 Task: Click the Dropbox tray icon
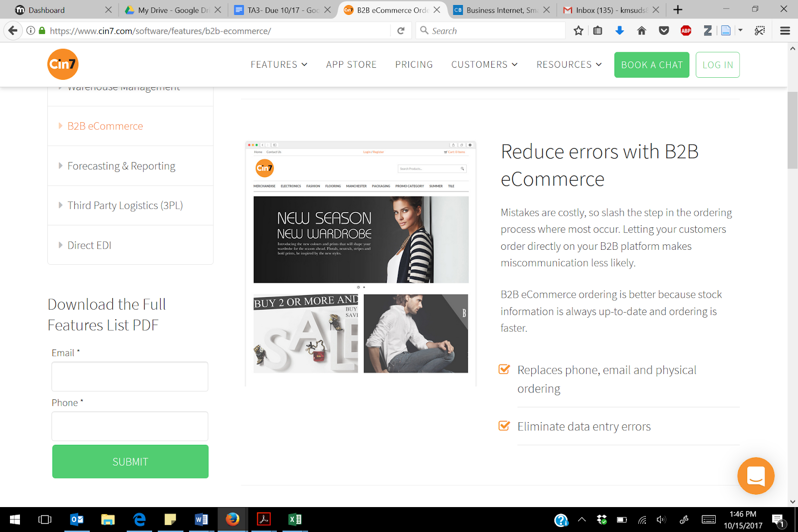(602, 520)
